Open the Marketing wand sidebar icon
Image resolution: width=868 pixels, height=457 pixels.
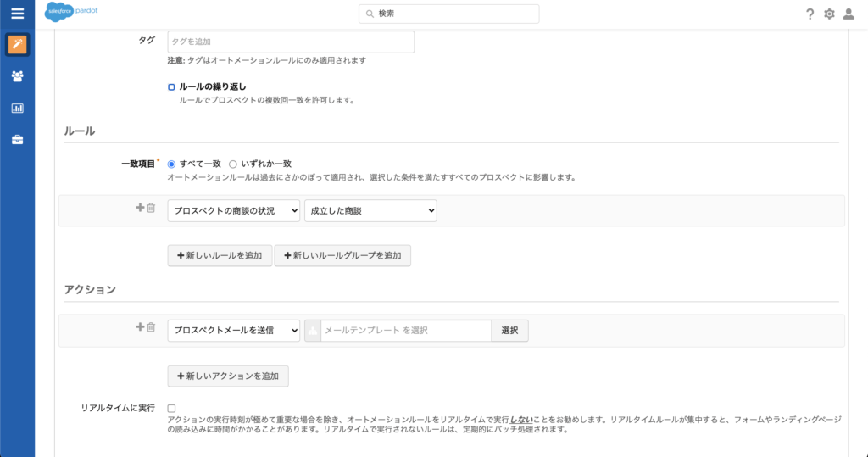[x=17, y=44]
